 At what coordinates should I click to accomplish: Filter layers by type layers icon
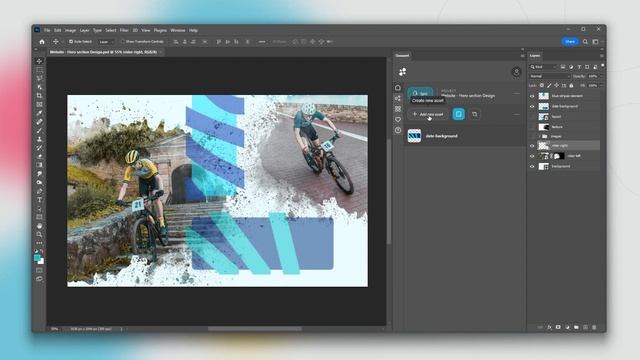[579, 67]
